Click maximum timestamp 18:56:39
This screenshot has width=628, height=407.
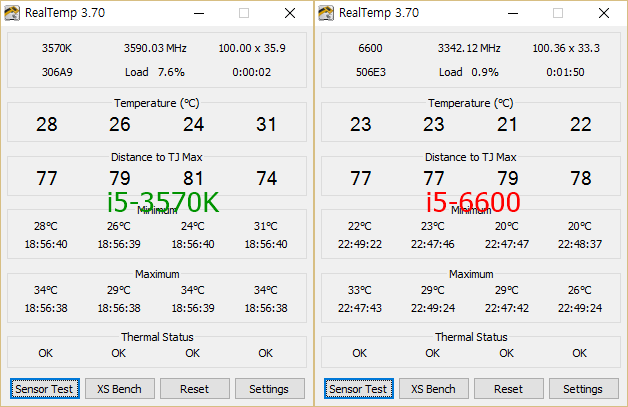193,308
